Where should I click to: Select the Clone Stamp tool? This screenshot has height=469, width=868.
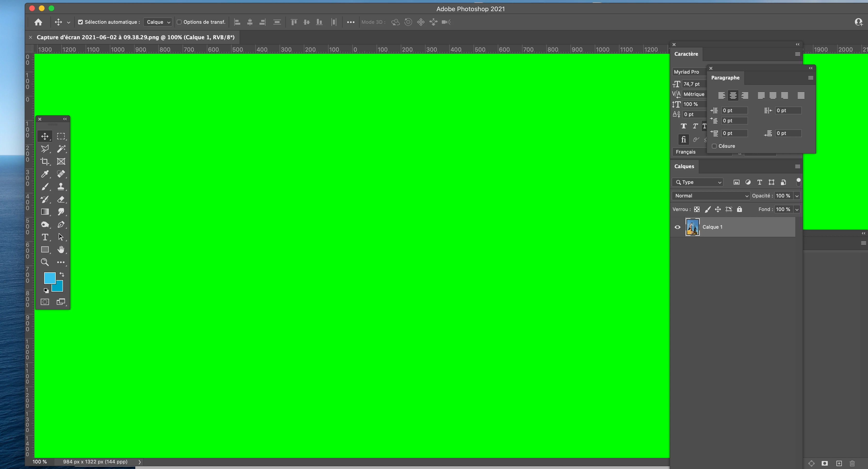(61, 187)
